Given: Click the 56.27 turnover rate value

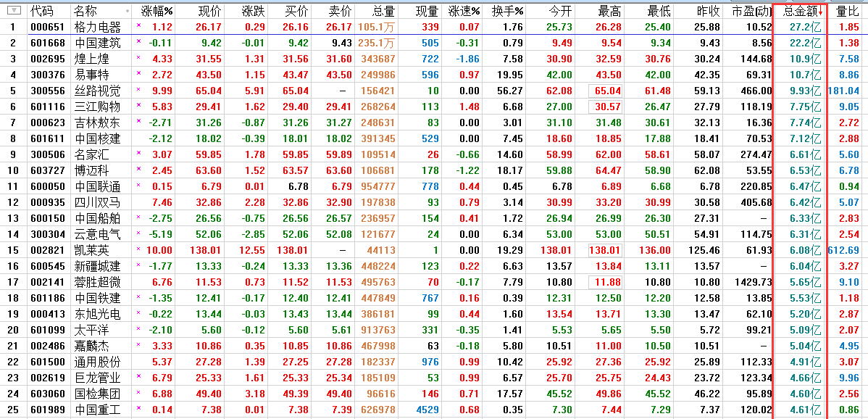Looking at the screenshot, I should click(x=510, y=91).
